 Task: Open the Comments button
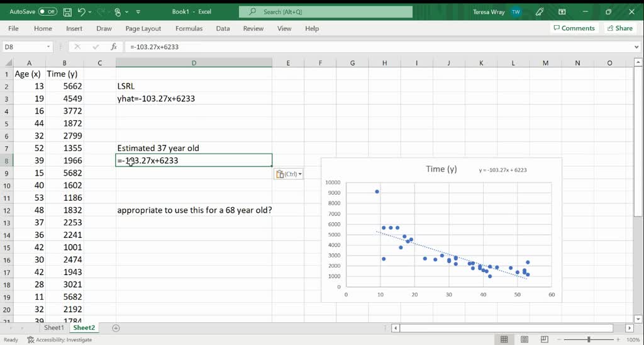click(574, 28)
